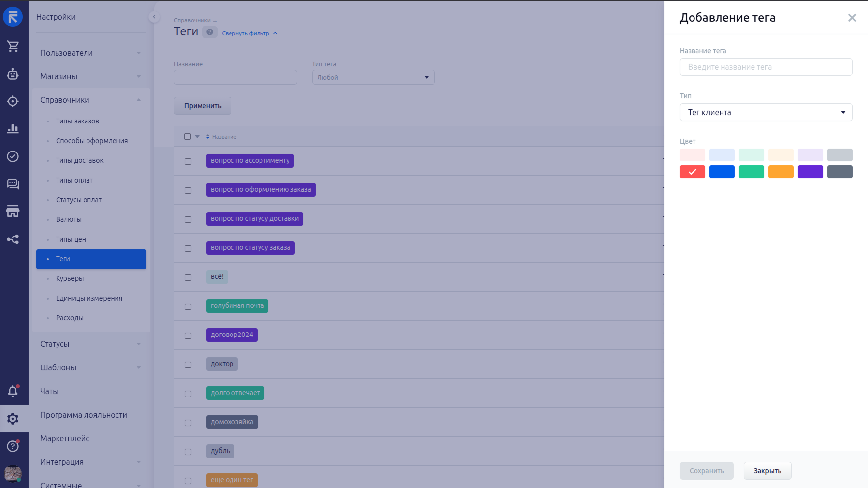The height and width of the screenshot is (488, 868).
Task: Tick the checkbox next to 'голубиная почта'
Action: 188,306
